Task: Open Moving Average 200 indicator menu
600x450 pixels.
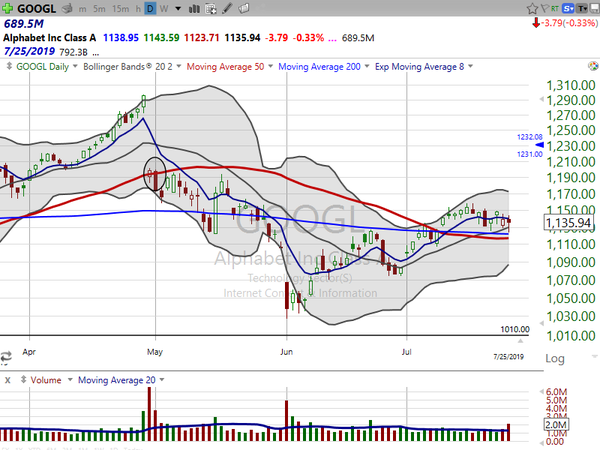Action: [x=320, y=67]
